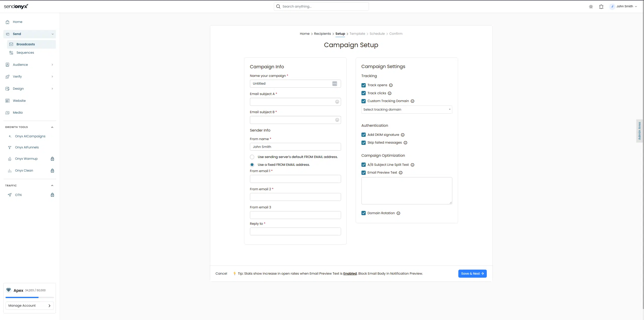
Task: Click the emoji icon in Email subject B
Action: (x=337, y=120)
